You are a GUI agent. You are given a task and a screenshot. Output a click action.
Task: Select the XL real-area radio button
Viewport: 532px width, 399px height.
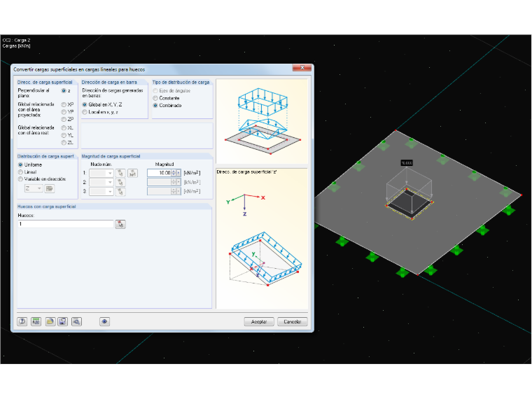(64, 128)
